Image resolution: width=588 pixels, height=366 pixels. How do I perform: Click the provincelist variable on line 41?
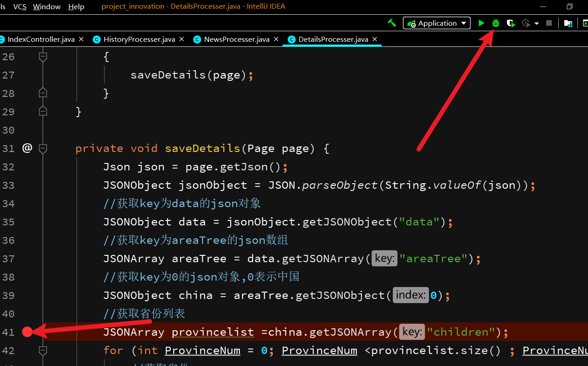[x=213, y=332]
